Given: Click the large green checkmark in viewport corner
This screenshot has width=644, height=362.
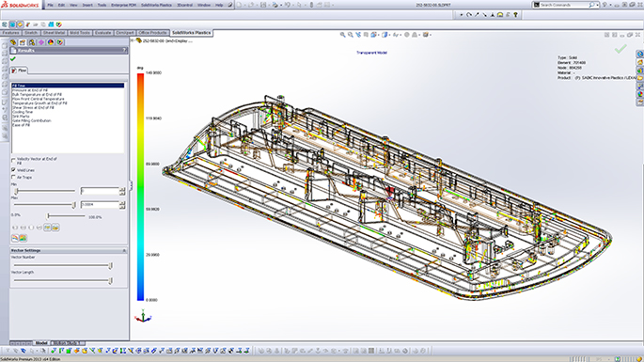Looking at the screenshot, I should click(620, 49).
